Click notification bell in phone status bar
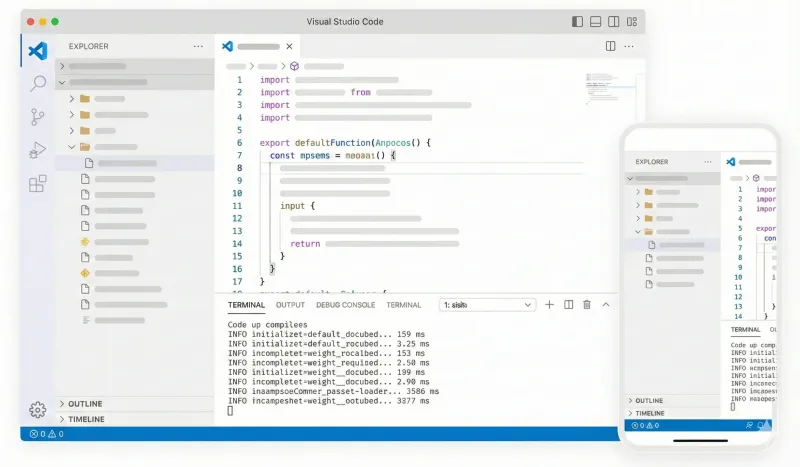Viewport: 800px width, 467px height. click(x=761, y=425)
